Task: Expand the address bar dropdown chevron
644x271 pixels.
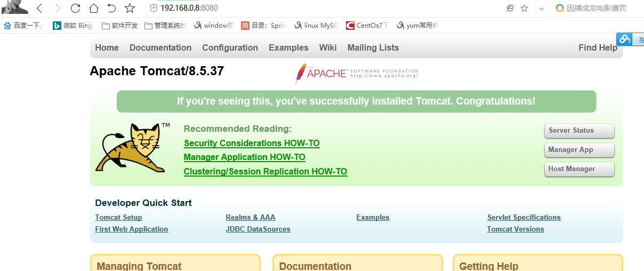Action: click(542, 8)
